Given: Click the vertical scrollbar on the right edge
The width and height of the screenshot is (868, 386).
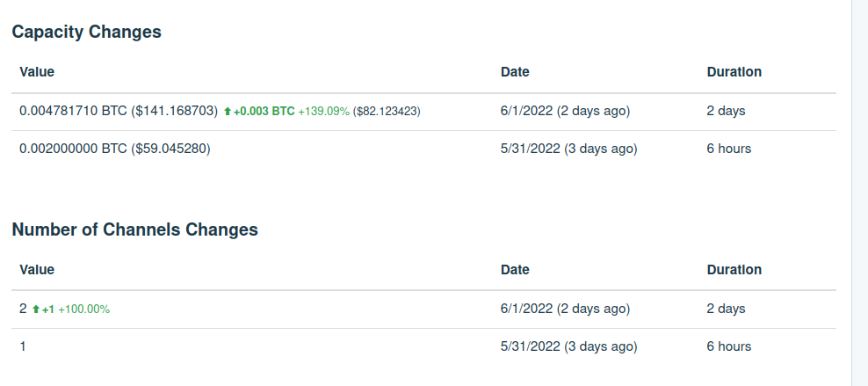Looking at the screenshot, I should (x=860, y=193).
